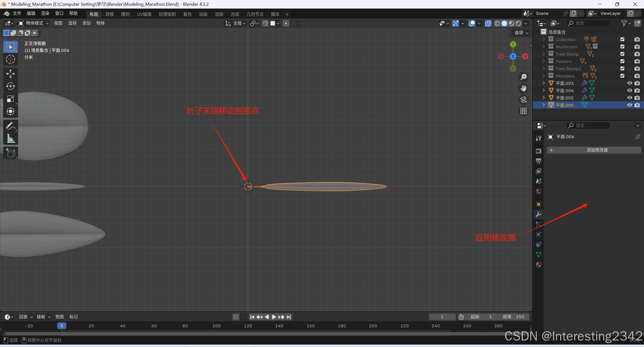This screenshot has height=347, width=644.
Task: Toggle camera view button in viewport
Action: pos(524,100)
